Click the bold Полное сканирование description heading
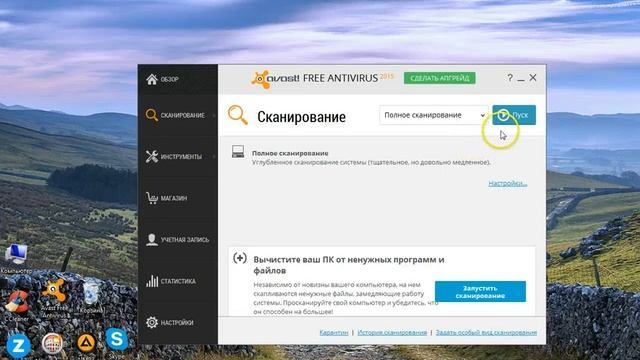The width and height of the screenshot is (640, 360). tap(290, 153)
